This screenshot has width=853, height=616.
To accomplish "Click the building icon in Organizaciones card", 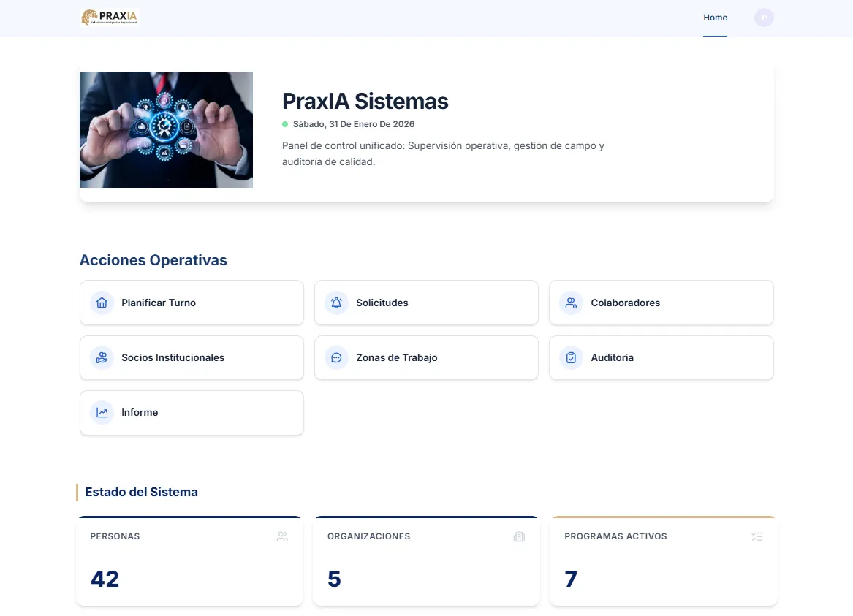I will [519, 536].
